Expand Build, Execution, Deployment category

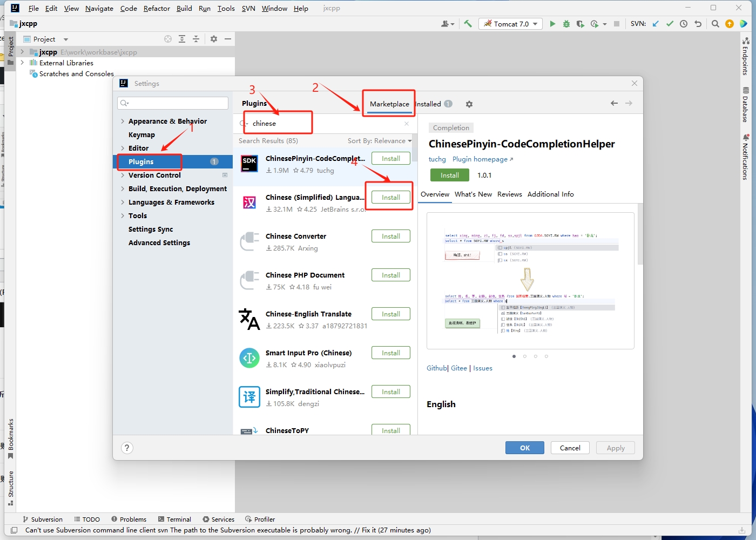pos(123,189)
